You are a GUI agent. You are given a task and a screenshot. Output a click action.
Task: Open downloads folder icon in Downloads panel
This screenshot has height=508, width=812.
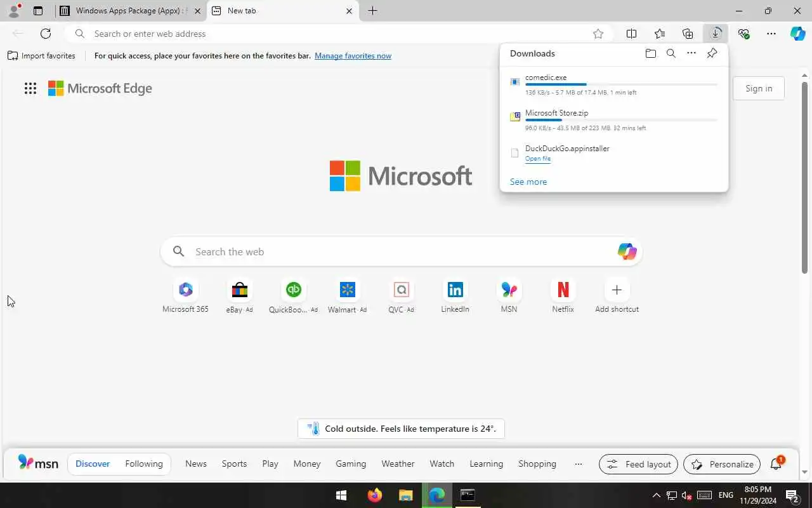tap(650, 53)
